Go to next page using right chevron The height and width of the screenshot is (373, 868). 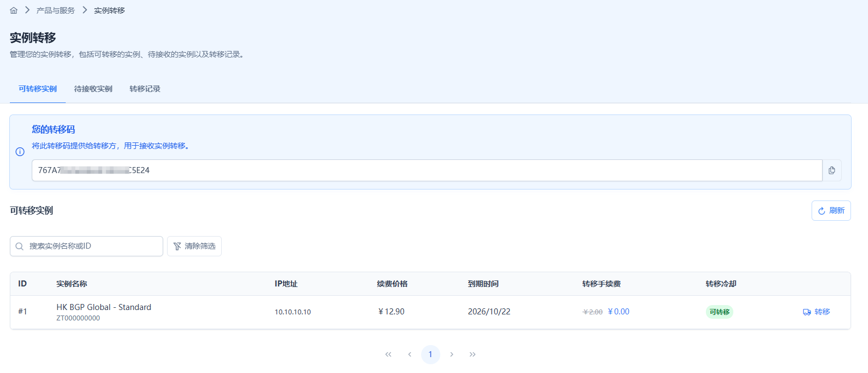tap(451, 354)
